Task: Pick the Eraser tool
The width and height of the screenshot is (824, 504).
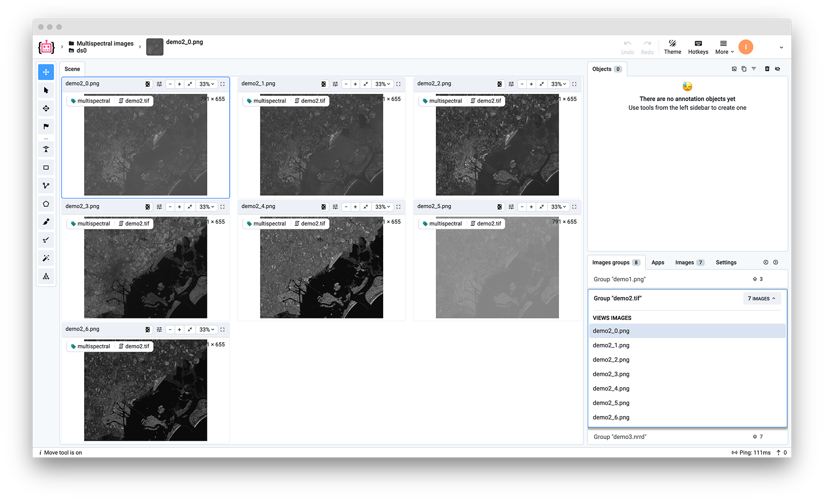Action: click(46, 240)
